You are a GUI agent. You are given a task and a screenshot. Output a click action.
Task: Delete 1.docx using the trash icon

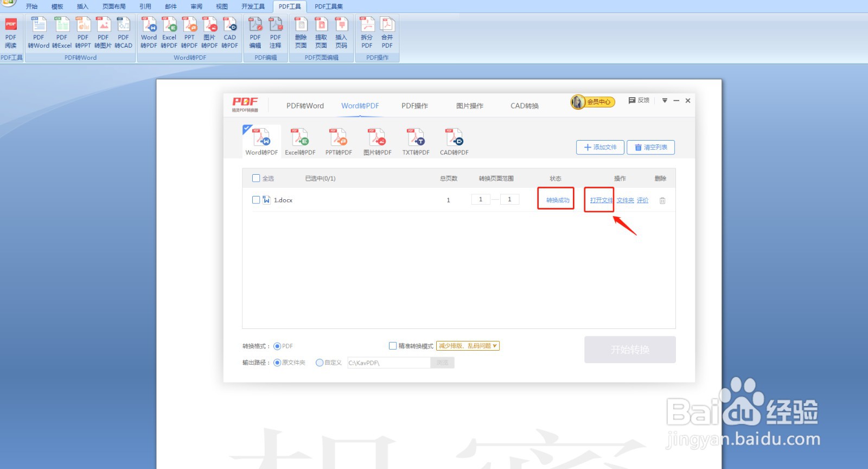click(662, 200)
